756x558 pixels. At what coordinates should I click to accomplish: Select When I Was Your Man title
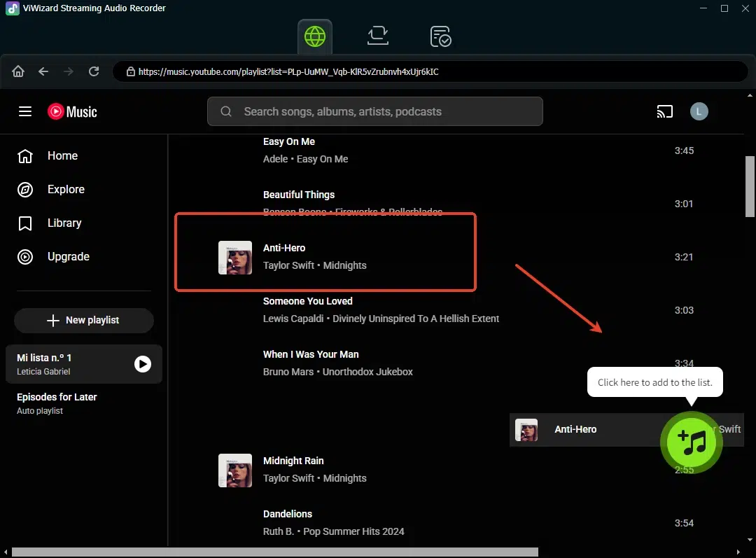(x=311, y=354)
